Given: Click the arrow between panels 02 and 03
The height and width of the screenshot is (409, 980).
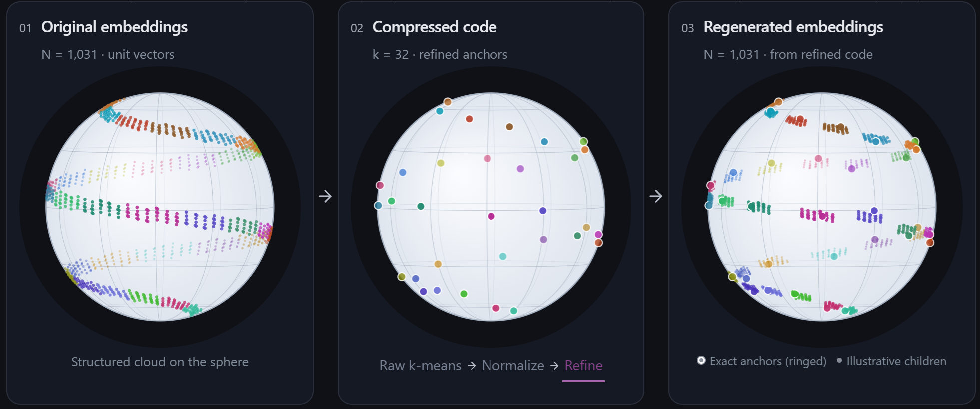Looking at the screenshot, I should (x=656, y=196).
